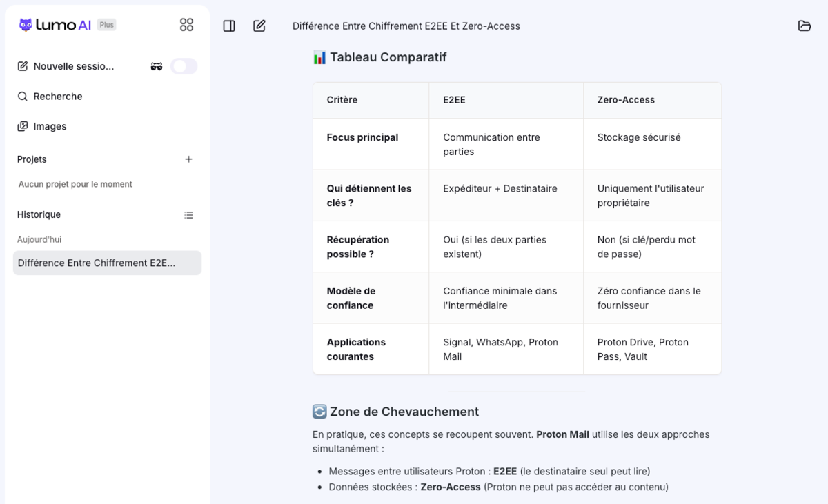828x504 pixels.
Task: Click the conversation title in the header
Action: click(406, 26)
